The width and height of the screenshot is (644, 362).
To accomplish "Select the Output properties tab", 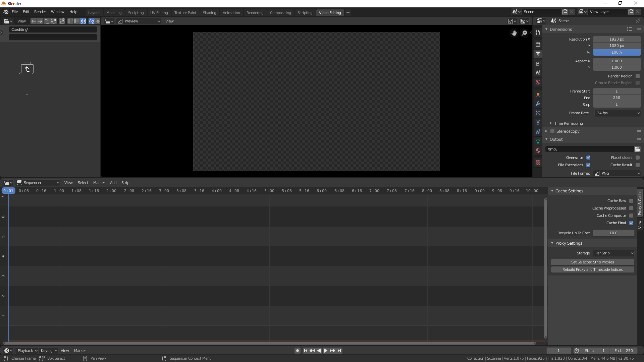I will click(538, 54).
